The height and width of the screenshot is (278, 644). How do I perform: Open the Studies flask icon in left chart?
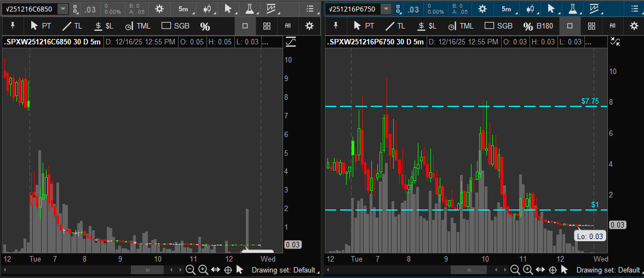(249, 9)
